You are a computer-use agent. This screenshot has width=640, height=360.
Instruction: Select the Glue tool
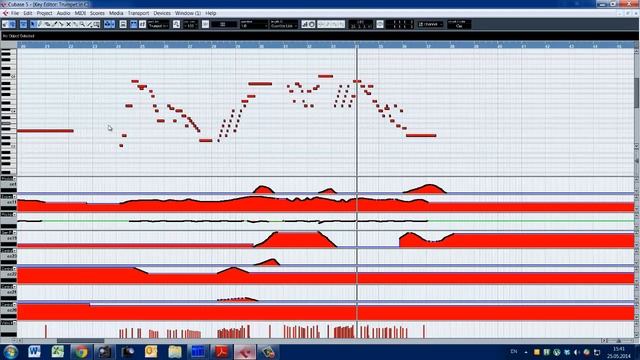75,24
